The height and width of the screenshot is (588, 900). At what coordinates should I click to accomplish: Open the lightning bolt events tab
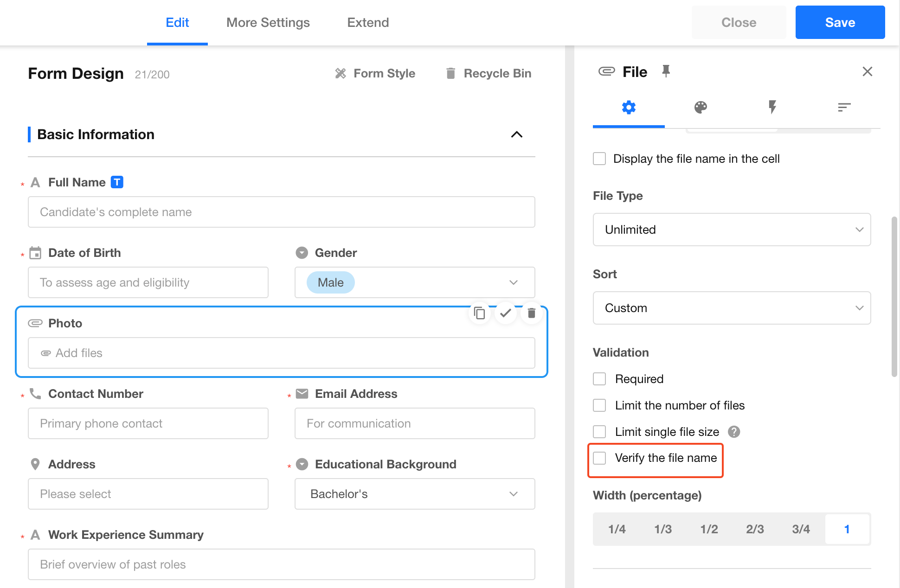[x=772, y=108]
